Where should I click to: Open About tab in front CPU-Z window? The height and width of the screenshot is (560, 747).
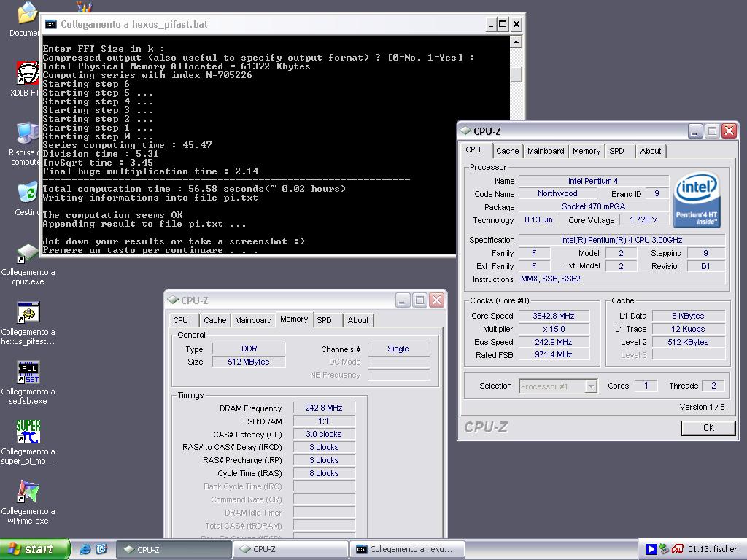pyautogui.click(x=650, y=151)
